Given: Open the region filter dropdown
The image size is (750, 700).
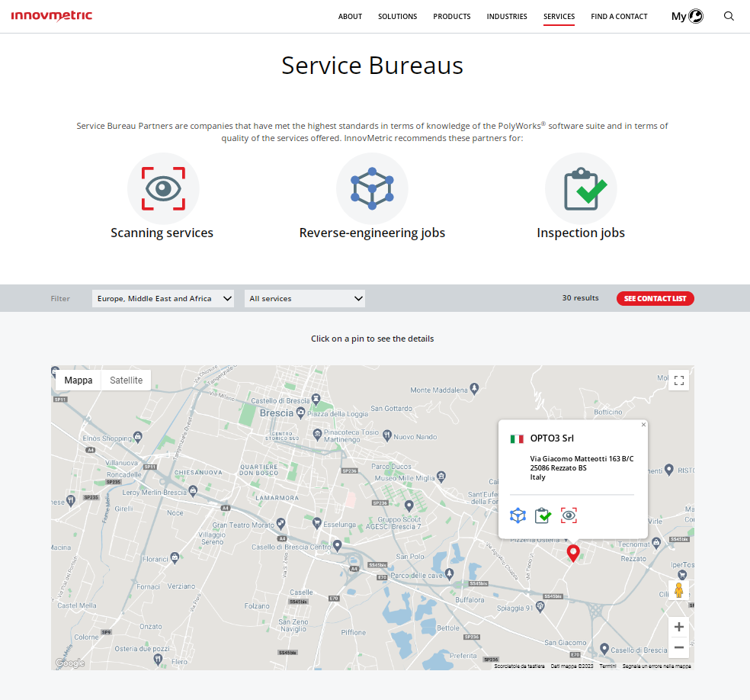Looking at the screenshot, I should [x=163, y=298].
